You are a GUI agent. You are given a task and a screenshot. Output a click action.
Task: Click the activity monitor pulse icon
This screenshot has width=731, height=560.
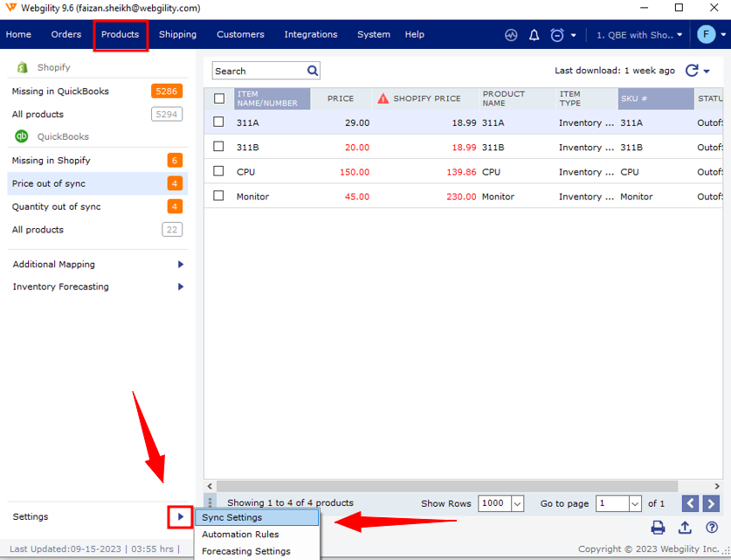(511, 35)
